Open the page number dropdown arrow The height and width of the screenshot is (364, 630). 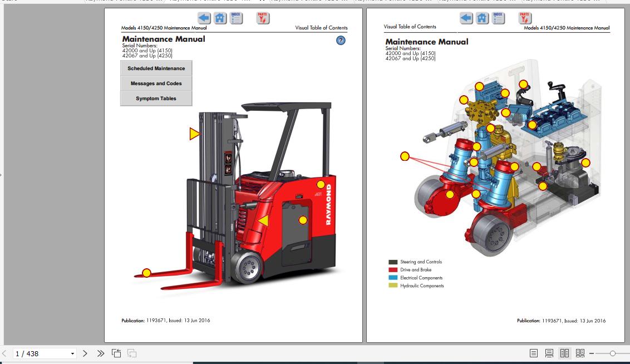72,354
